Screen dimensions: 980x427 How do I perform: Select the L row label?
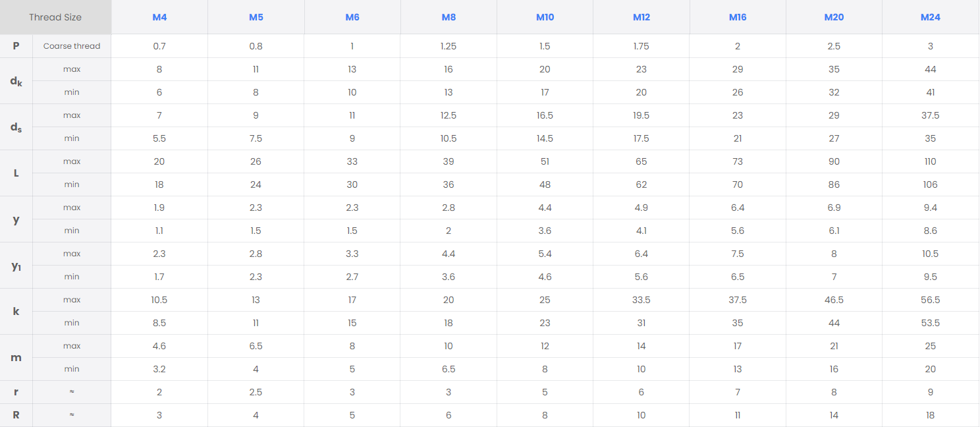[16, 173]
